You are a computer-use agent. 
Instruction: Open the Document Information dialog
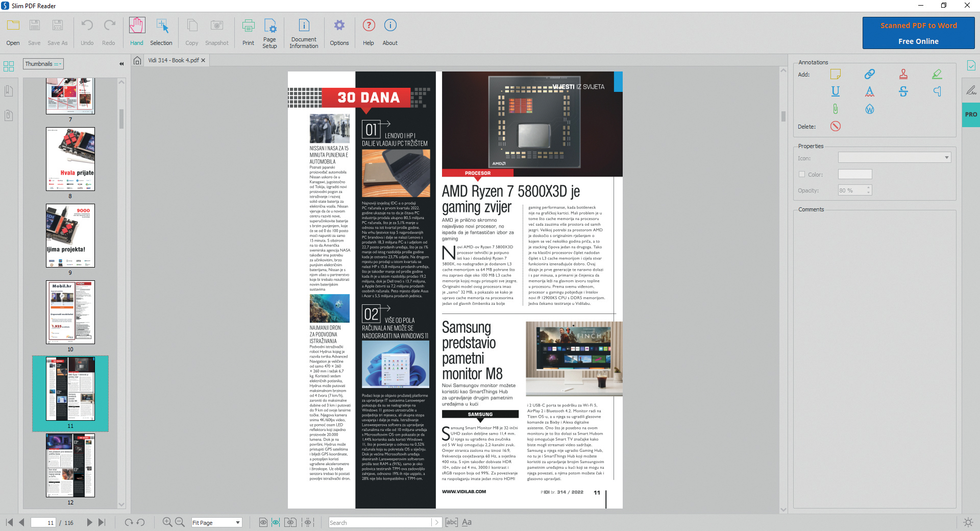(x=304, y=32)
